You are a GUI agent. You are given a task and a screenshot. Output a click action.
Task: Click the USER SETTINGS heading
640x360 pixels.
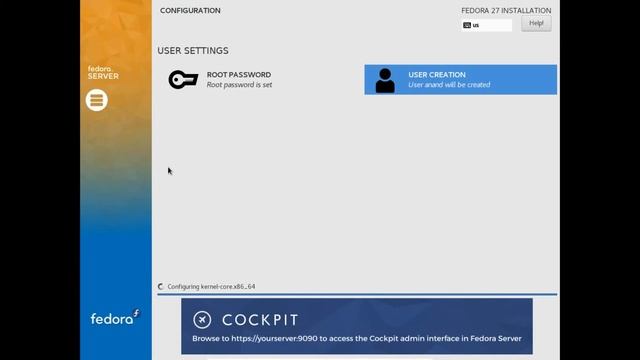click(x=193, y=51)
